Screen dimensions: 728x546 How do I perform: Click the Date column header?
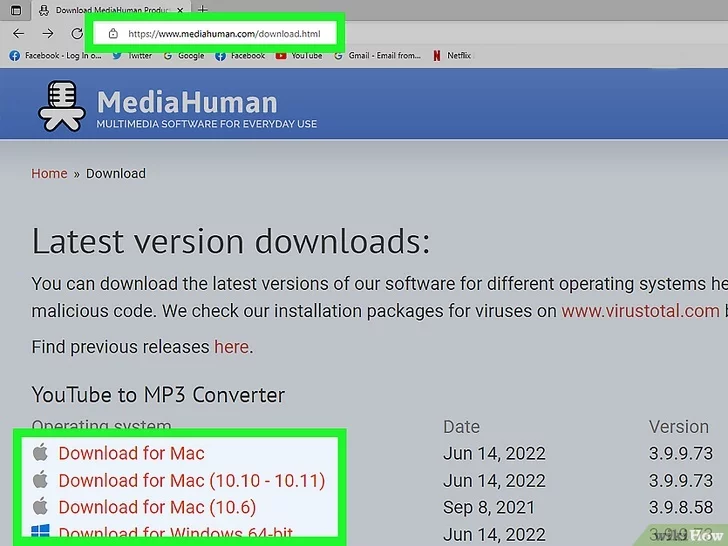462,427
